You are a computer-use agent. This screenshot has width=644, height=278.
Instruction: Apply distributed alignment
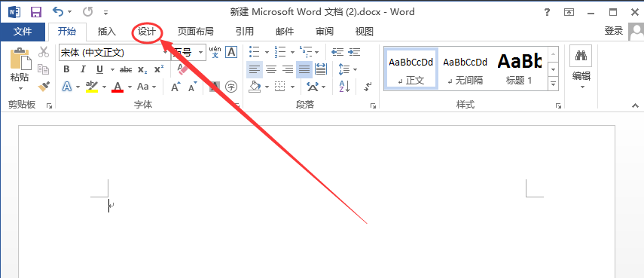point(321,69)
